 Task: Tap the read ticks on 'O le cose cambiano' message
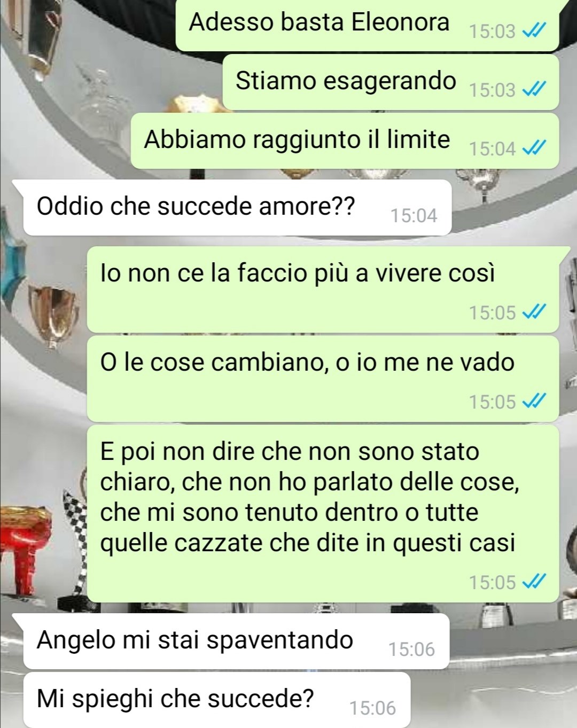point(533,401)
